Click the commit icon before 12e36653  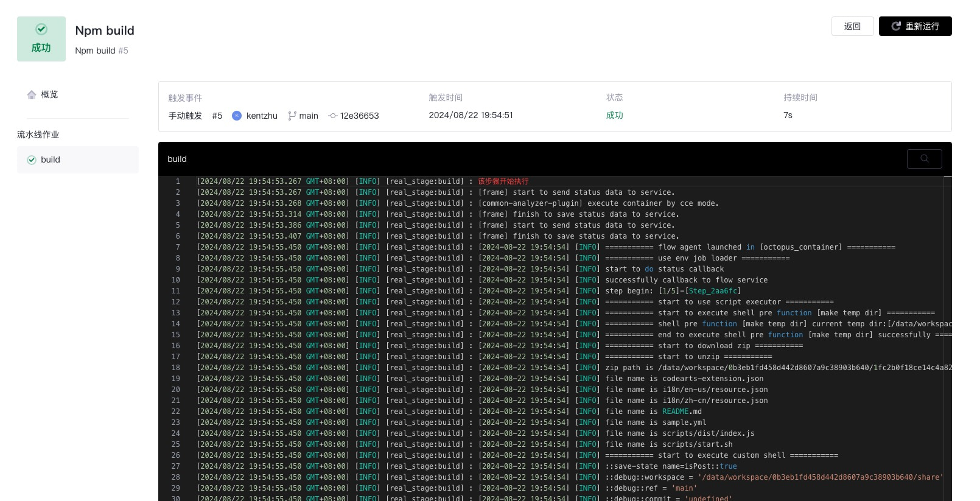332,116
